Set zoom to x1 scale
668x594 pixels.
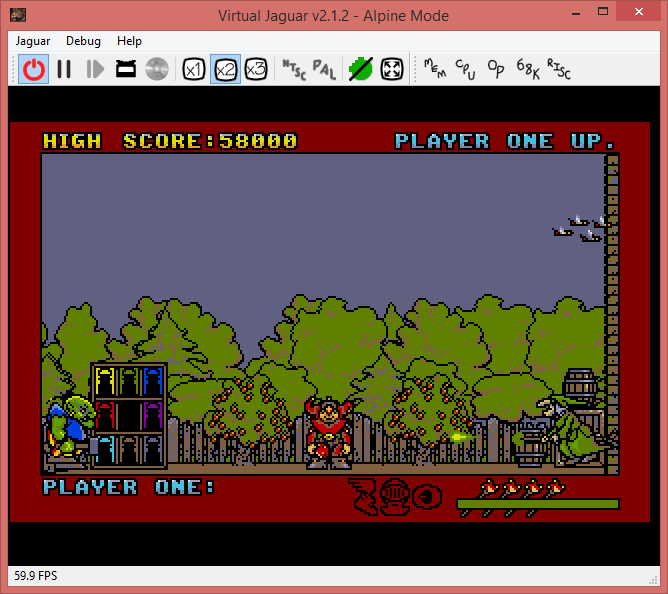coord(194,69)
